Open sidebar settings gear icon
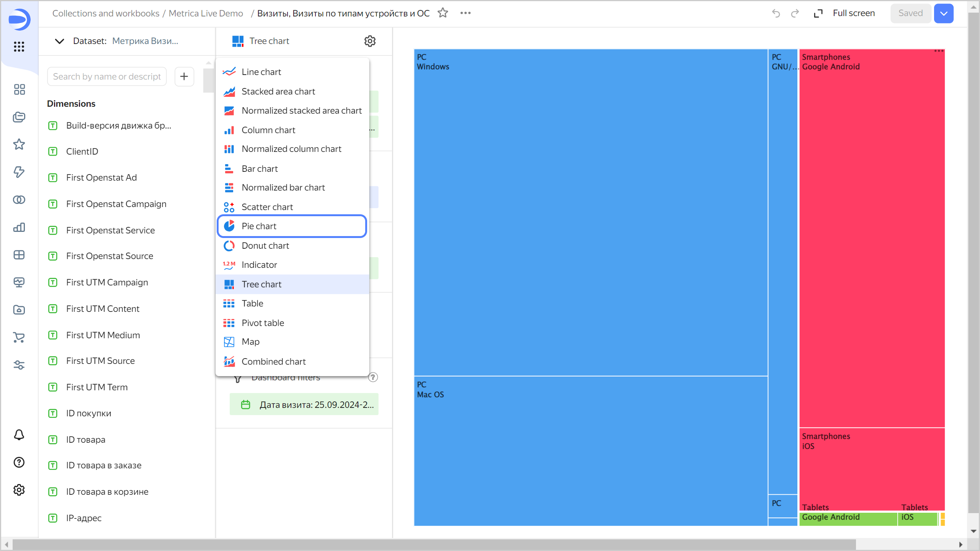This screenshot has height=551, width=980. (x=19, y=490)
